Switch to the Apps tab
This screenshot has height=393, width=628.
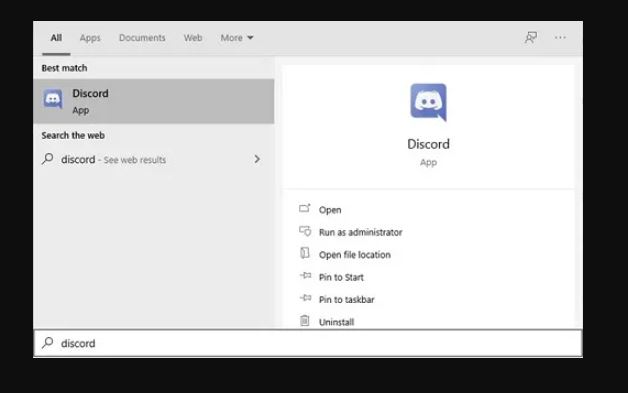coord(90,38)
